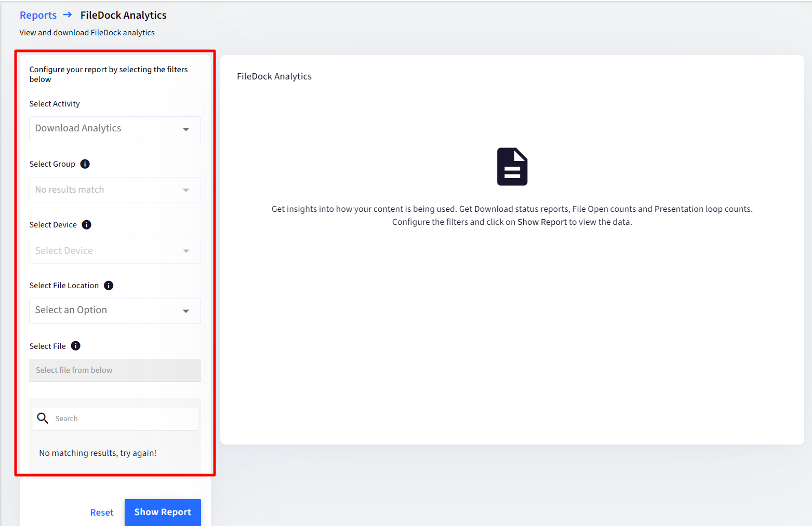Open the Reports breadcrumb link
Screen dimensions: 812x526
coord(38,15)
